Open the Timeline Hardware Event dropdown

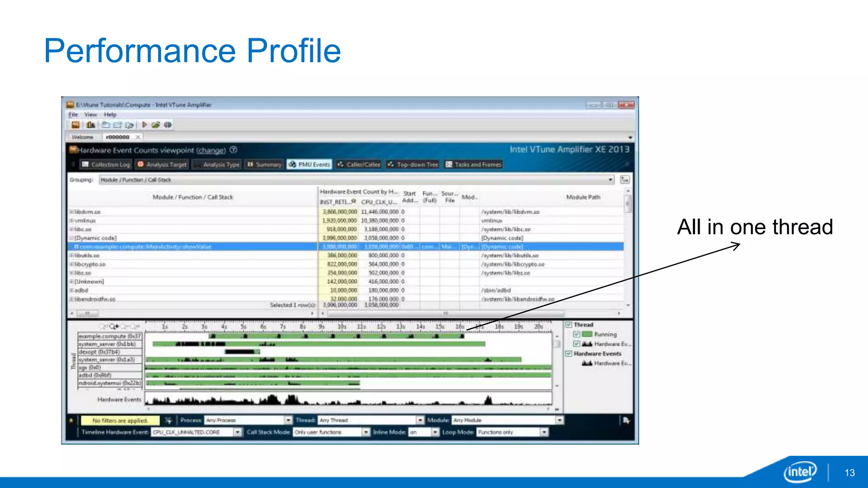pos(237,432)
